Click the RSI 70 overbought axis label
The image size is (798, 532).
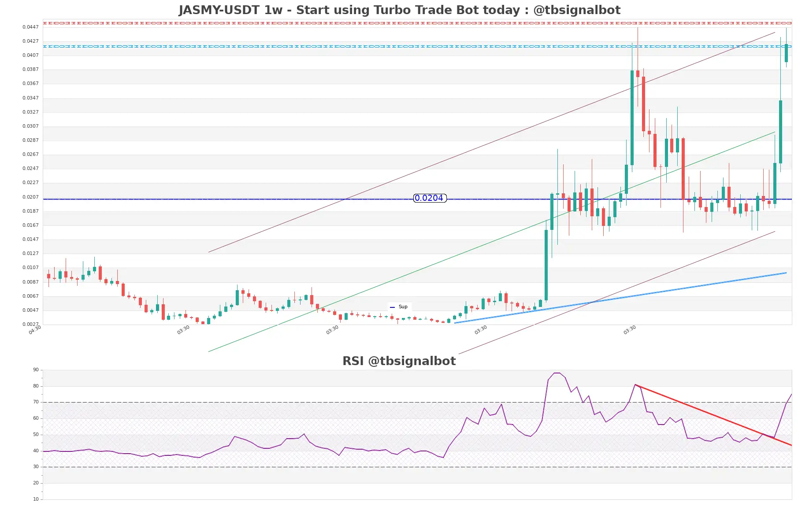click(x=36, y=402)
